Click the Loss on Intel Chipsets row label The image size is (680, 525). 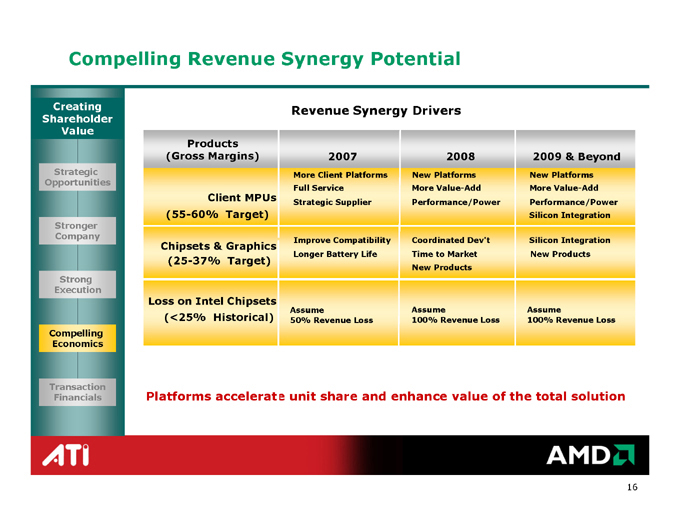(x=211, y=308)
